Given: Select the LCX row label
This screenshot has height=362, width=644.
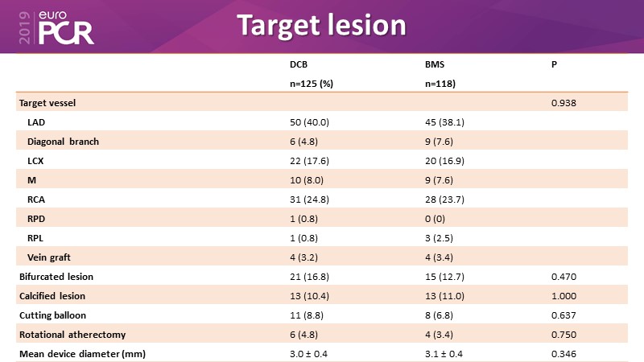Looking at the screenshot, I should coord(36,160).
